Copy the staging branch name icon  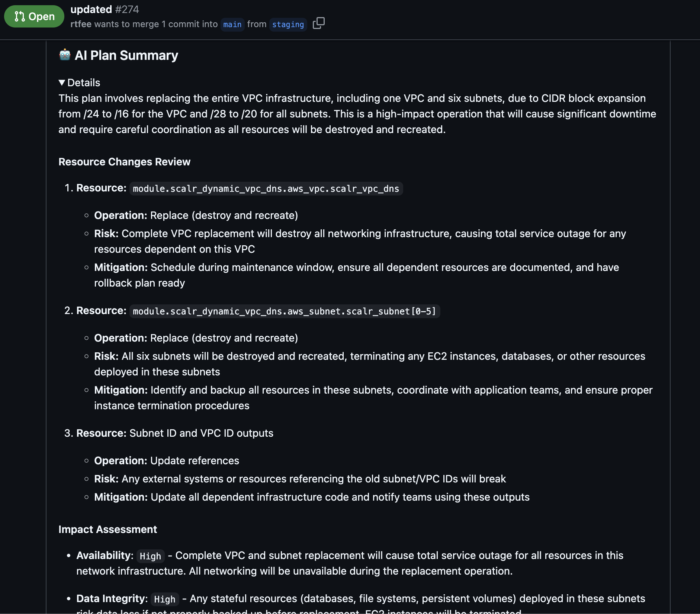(x=319, y=23)
